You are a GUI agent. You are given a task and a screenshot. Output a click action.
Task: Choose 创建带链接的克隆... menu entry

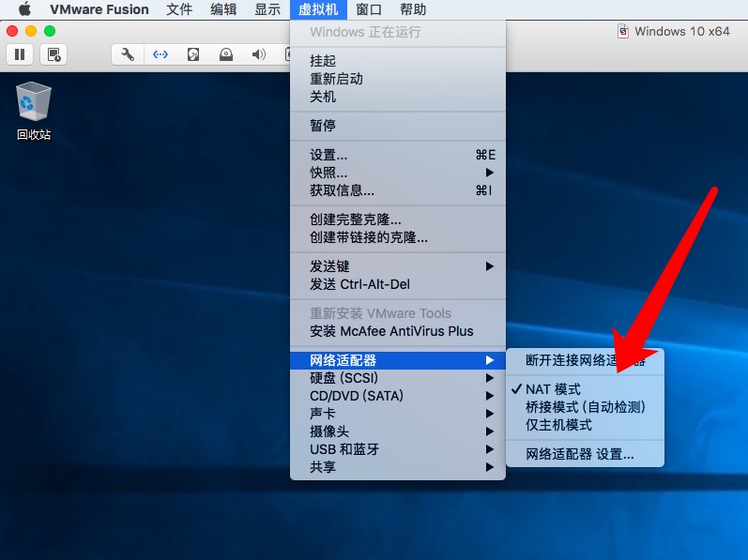398,237
